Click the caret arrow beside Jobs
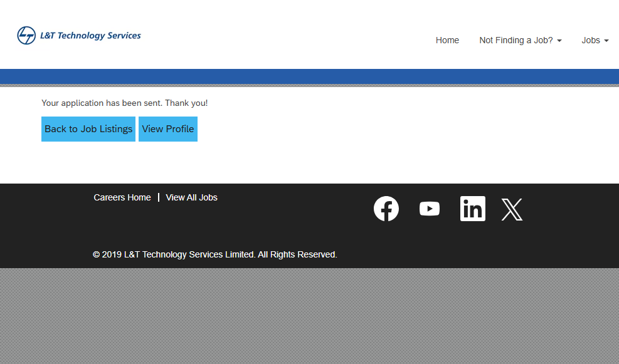 coord(606,41)
